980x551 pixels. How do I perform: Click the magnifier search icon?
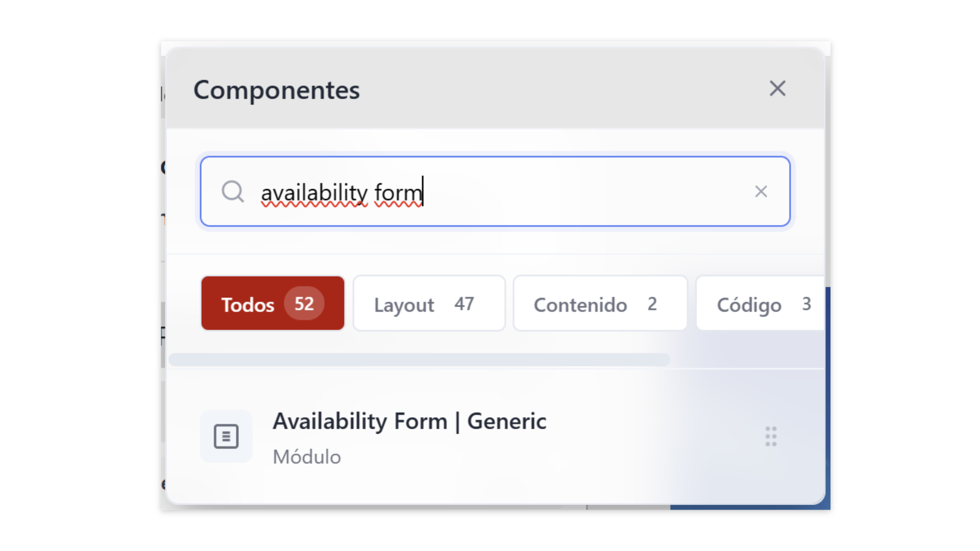tap(233, 192)
